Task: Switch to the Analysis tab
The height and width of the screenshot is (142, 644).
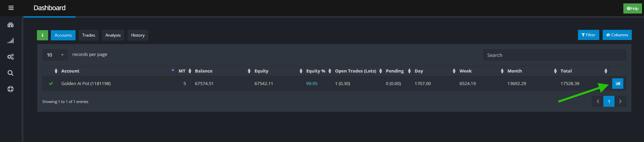Action: coord(113,35)
